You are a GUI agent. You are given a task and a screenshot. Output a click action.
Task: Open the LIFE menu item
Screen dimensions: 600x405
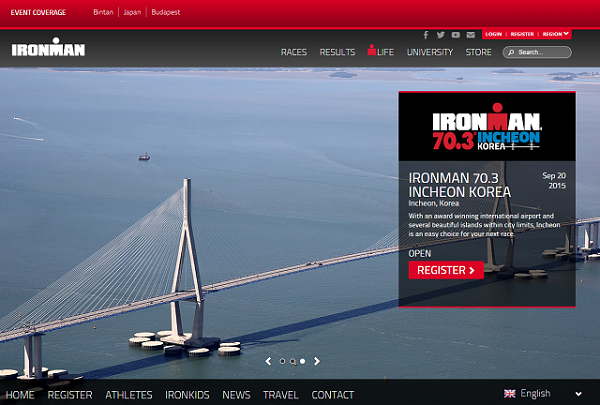point(380,51)
